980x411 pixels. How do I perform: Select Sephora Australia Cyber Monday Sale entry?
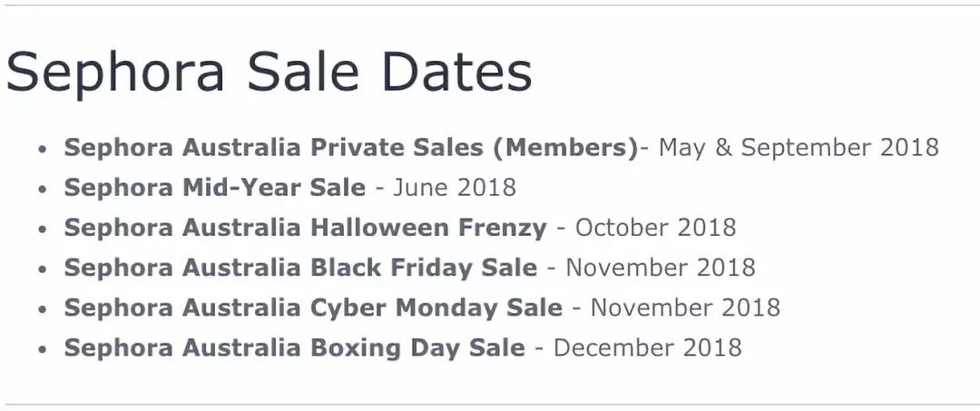point(313,308)
